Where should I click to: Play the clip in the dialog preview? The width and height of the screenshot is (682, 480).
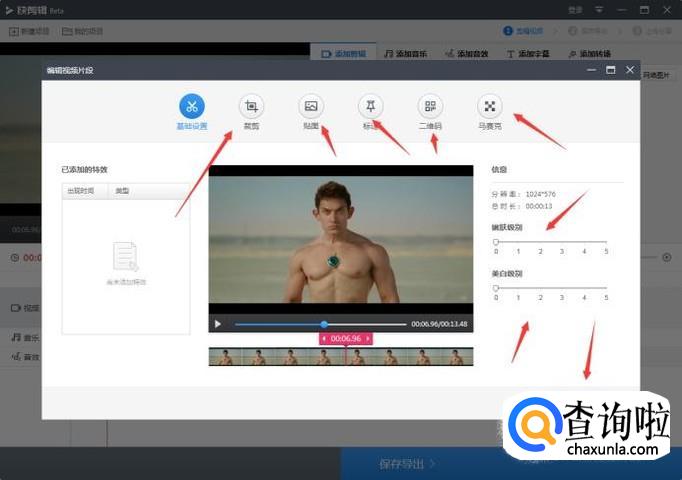pyautogui.click(x=218, y=324)
